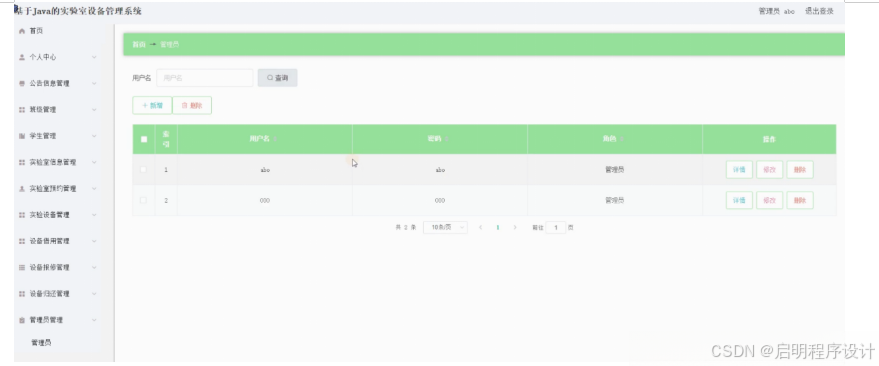Screen dimensions: 879x366
Task: Click the grid icon beside 实验设备管理
Action: coord(22,215)
